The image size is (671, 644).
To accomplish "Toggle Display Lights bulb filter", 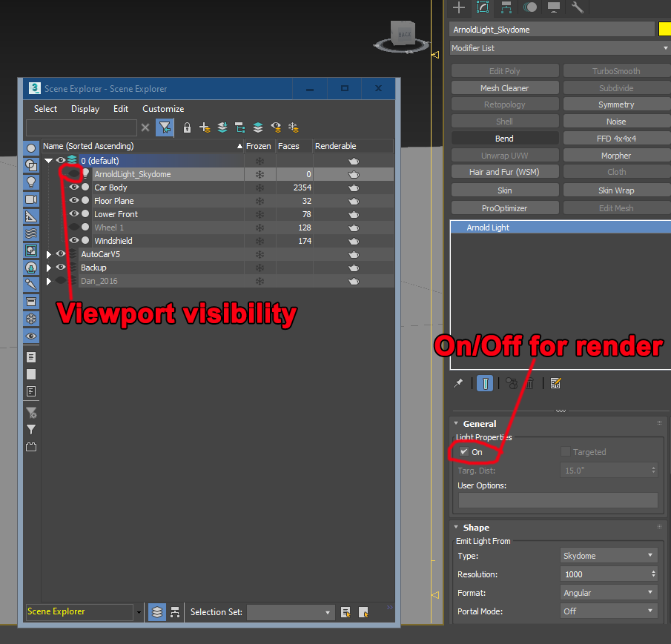I will pos(31,182).
